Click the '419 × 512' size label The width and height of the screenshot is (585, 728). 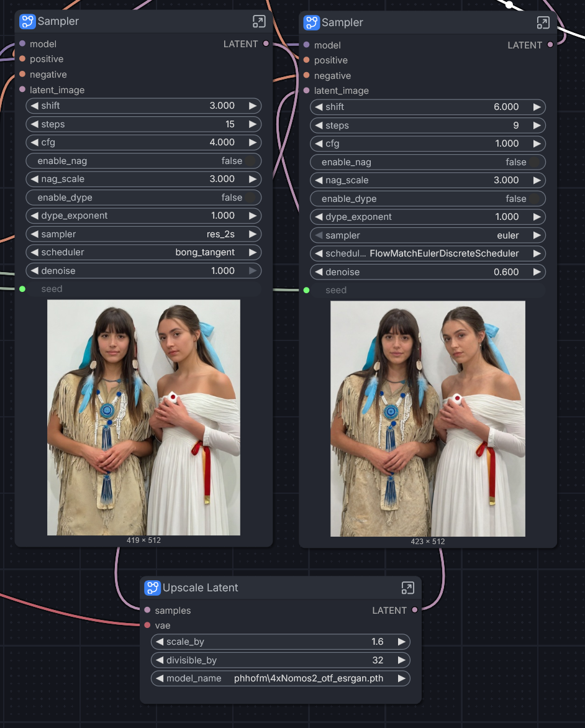click(x=143, y=540)
